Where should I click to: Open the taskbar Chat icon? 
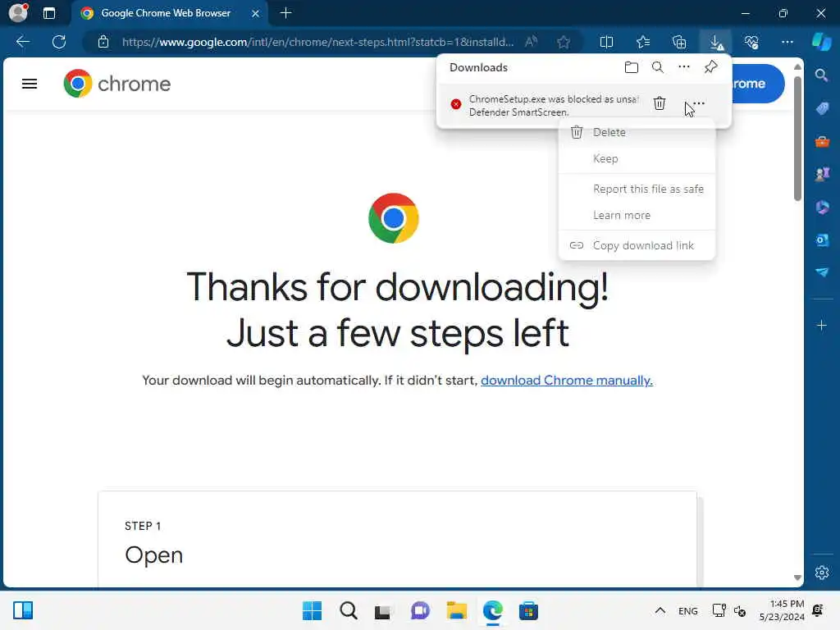pyautogui.click(x=420, y=610)
